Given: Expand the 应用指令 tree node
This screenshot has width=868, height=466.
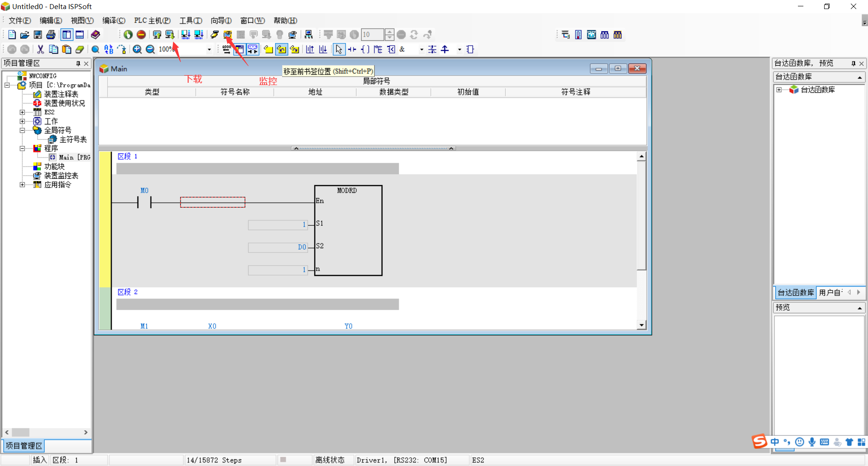Looking at the screenshot, I should (22, 185).
